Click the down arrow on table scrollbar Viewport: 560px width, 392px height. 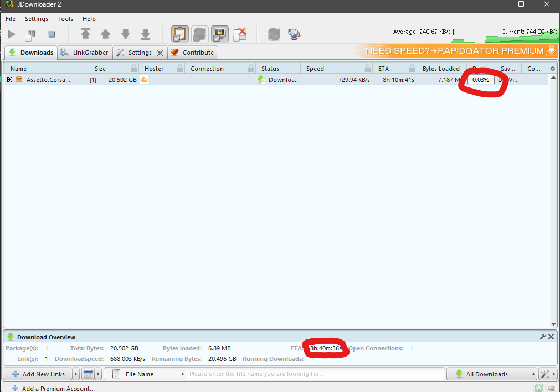click(553, 324)
